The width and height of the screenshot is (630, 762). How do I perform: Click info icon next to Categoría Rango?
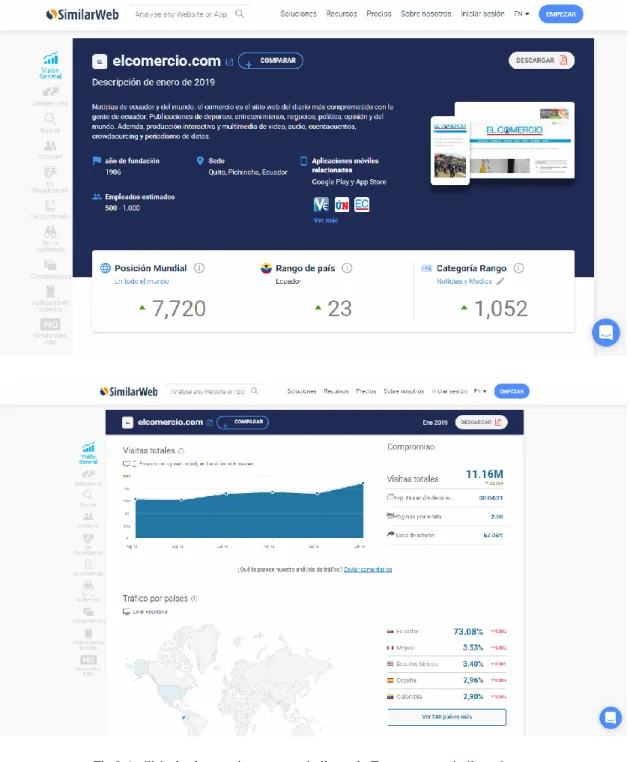[x=519, y=268]
